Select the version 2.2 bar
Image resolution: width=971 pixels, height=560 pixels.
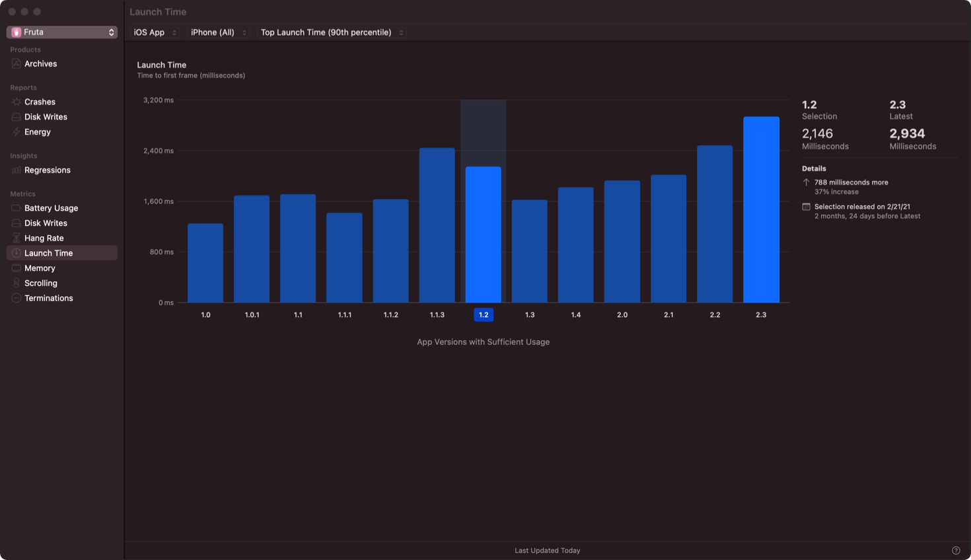click(x=715, y=224)
